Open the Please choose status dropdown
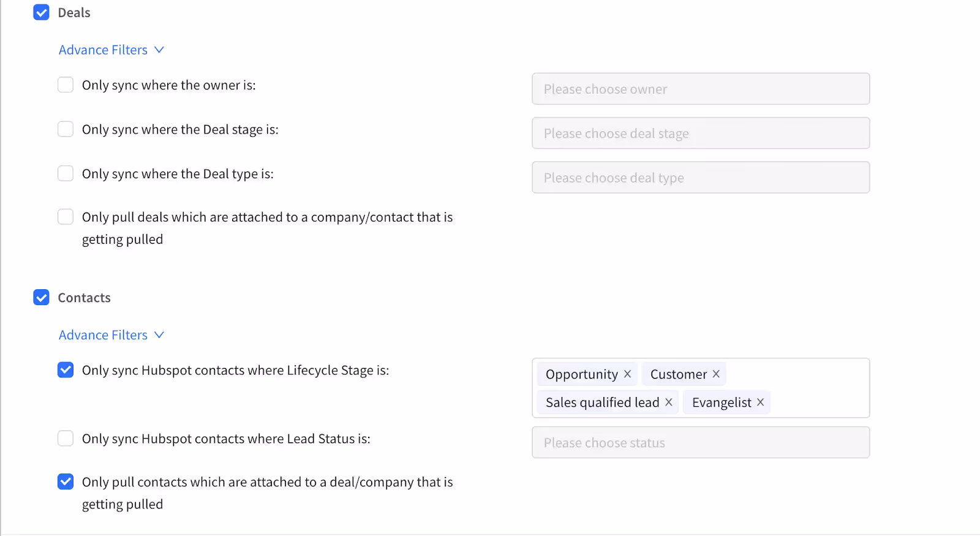The height and width of the screenshot is (536, 980). (x=701, y=442)
